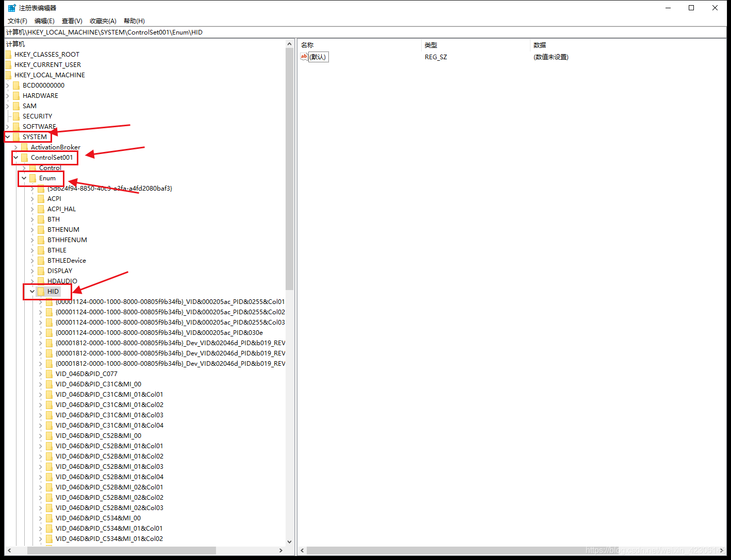731x560 pixels.
Task: Select VID_046D&PID_C31C&MI_01&Col02 key
Action: pyautogui.click(x=109, y=404)
